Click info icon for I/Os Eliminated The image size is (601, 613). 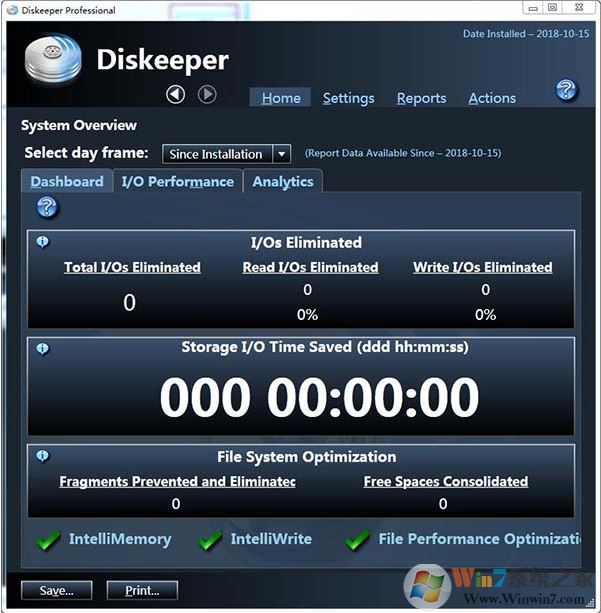[43, 242]
